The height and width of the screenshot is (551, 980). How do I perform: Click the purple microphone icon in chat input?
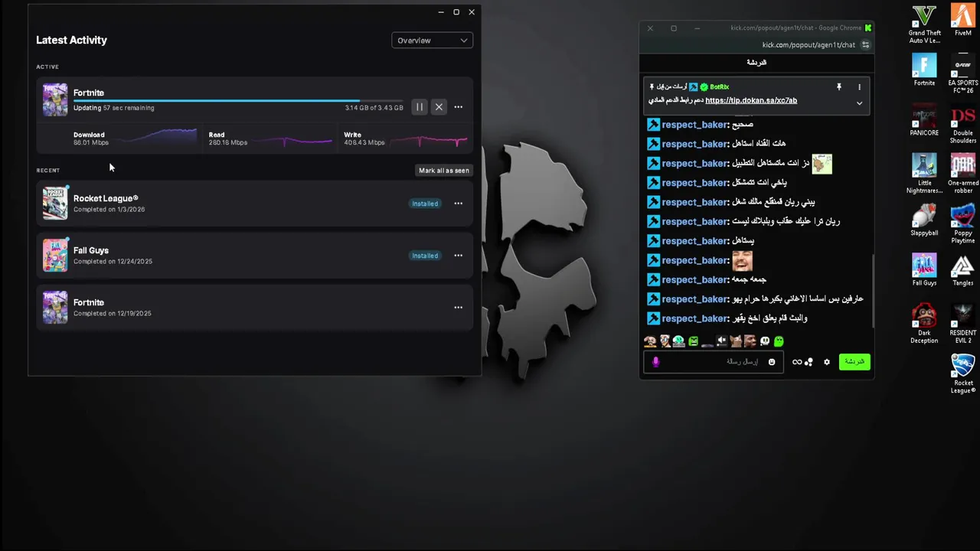(655, 362)
